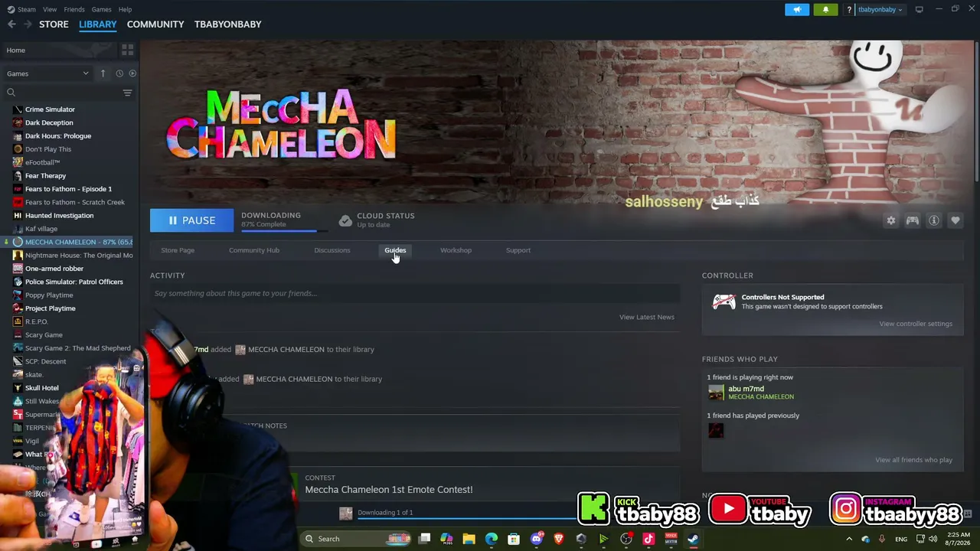The height and width of the screenshot is (551, 980).
Task: Open controller layout icon near the gear
Action: click(912, 220)
